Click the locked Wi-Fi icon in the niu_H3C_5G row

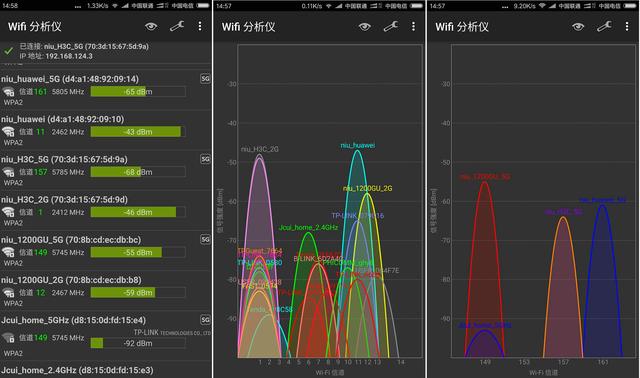tap(9, 172)
